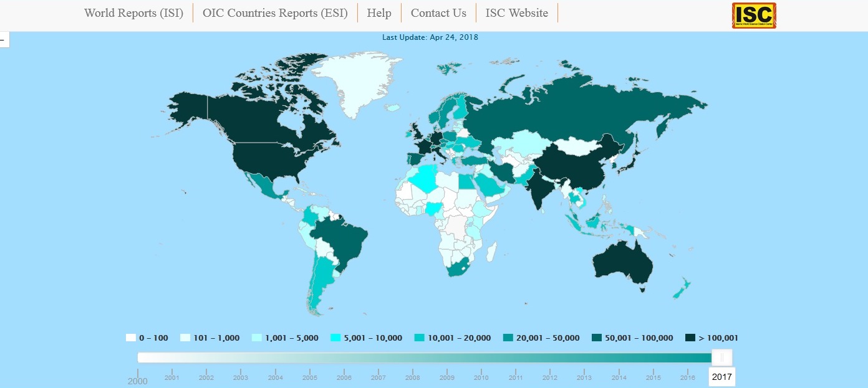
Task: Click the minus zoom-out button
Action: point(4,40)
